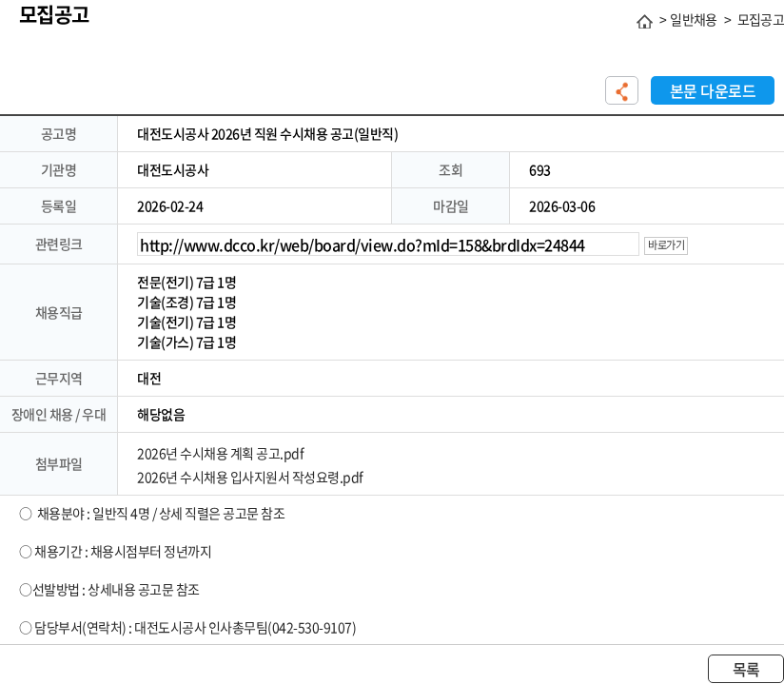The image size is (784, 684).
Task: Click view count 693
Action: pyautogui.click(x=539, y=171)
